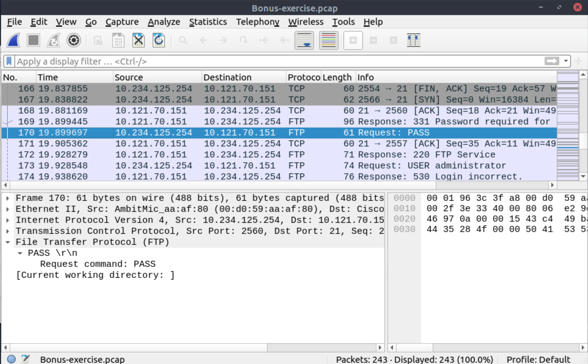This screenshot has height=364, width=588.
Task: Open the Edit menu
Action: click(39, 22)
